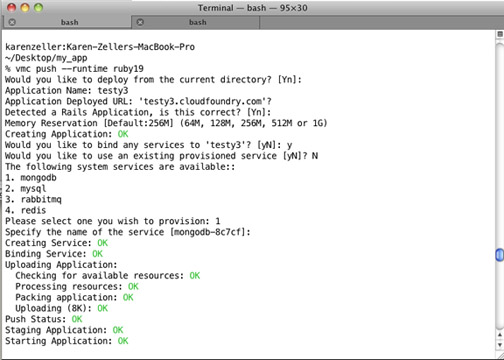
Task: Click the 'Memory Reservation' line
Action: pos(166,123)
